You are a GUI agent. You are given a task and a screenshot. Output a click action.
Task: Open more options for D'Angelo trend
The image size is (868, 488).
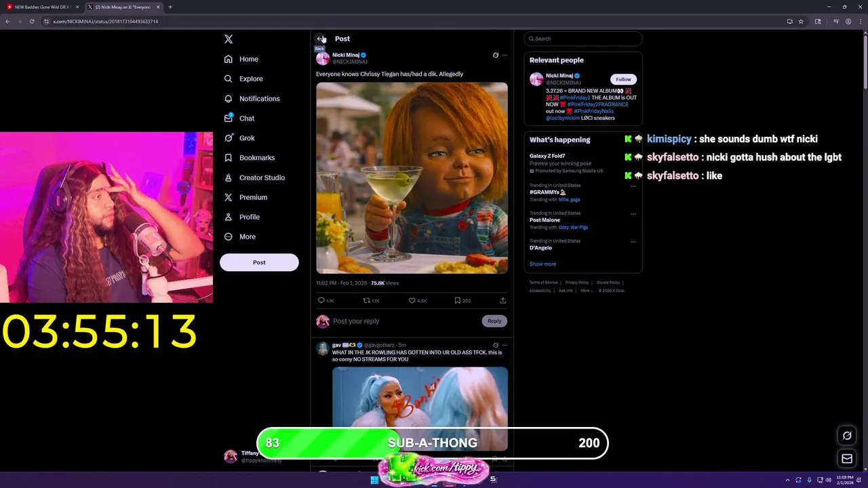tap(634, 241)
